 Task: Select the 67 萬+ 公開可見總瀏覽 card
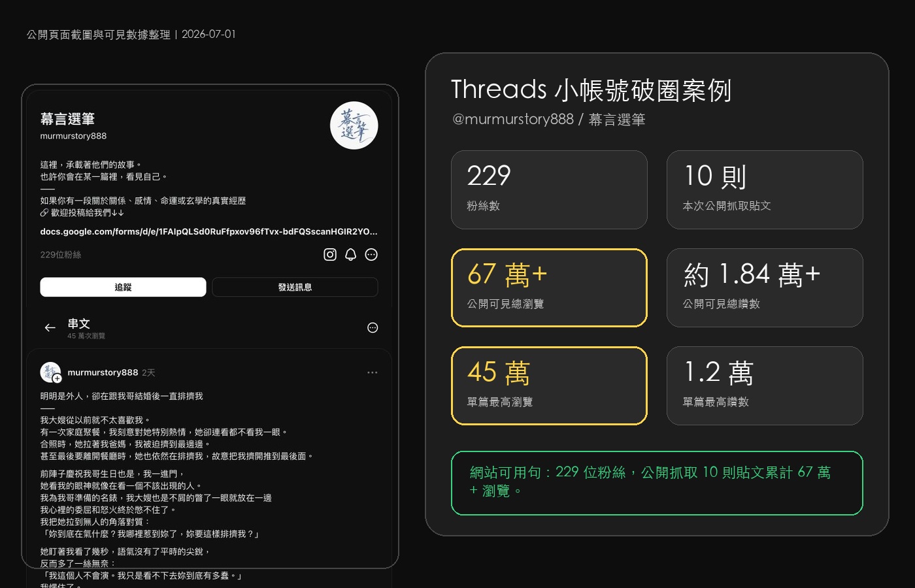549,287
